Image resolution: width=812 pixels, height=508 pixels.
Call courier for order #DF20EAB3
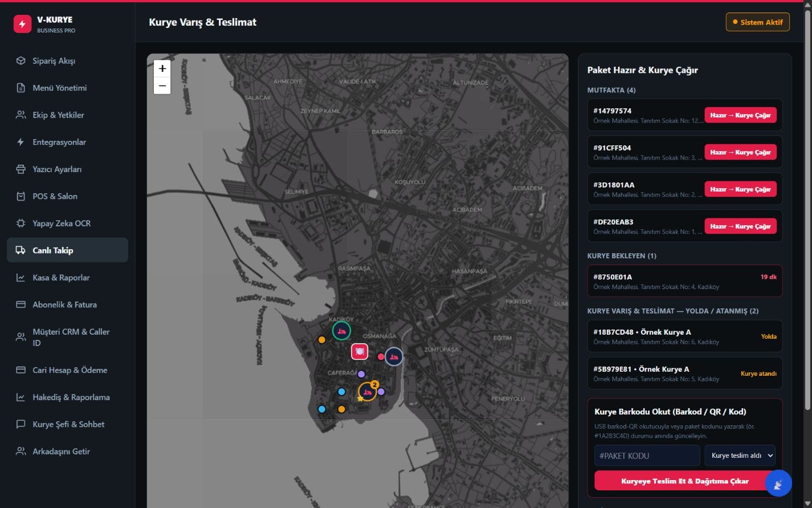point(740,226)
